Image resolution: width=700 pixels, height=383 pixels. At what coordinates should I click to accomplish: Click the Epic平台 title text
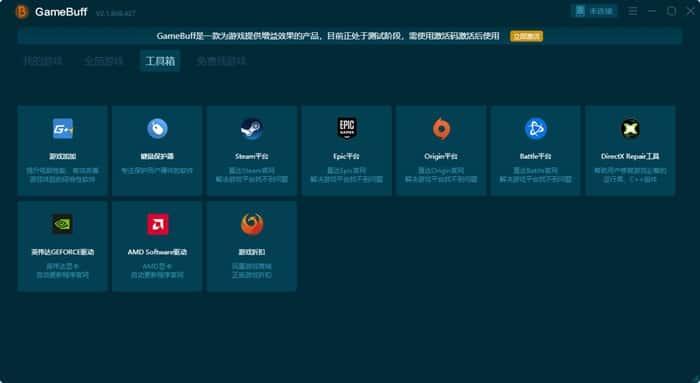pyautogui.click(x=346, y=156)
